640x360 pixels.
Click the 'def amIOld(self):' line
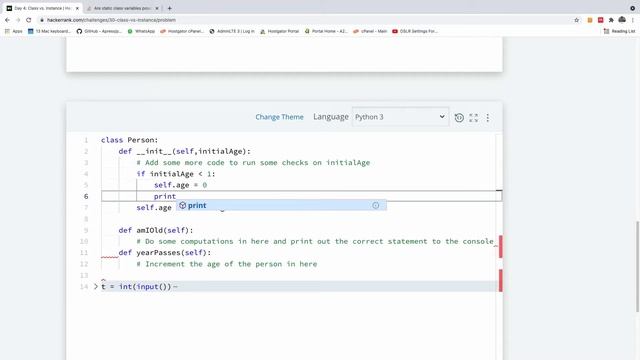156,230
